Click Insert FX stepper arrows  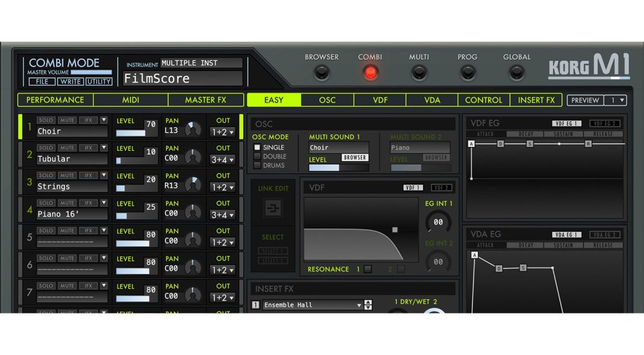369,305
